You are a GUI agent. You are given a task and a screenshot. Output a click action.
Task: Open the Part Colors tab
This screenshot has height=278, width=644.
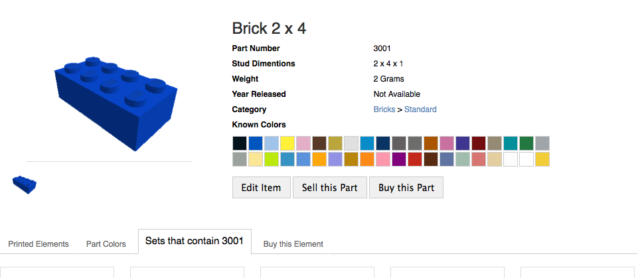point(106,244)
